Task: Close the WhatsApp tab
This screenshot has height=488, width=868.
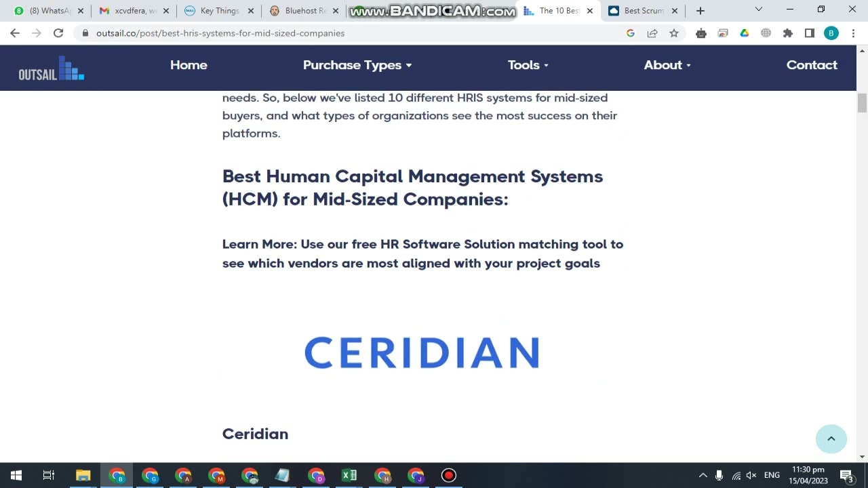Action: [x=81, y=11]
